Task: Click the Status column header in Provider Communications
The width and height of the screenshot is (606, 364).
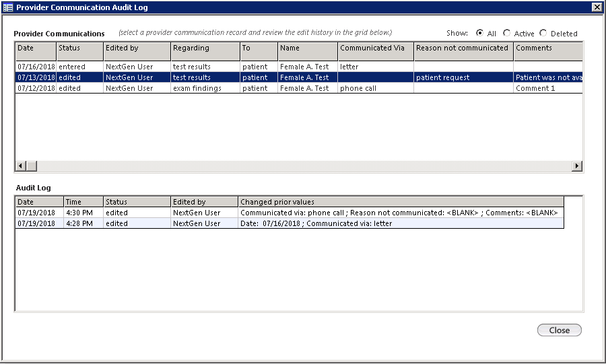Action: click(79, 51)
